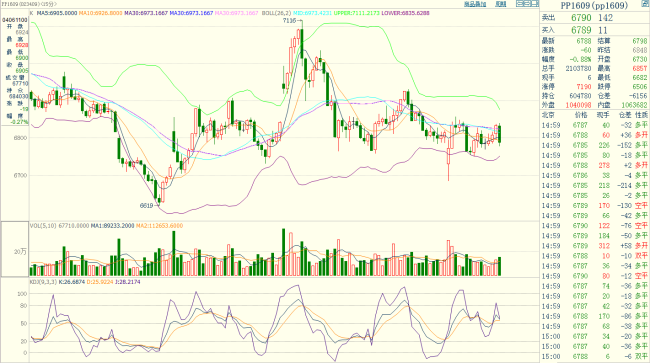Click the PP1609(pp1609) contract title
Viewport: 650px width, 363px height.
[x=594, y=5]
